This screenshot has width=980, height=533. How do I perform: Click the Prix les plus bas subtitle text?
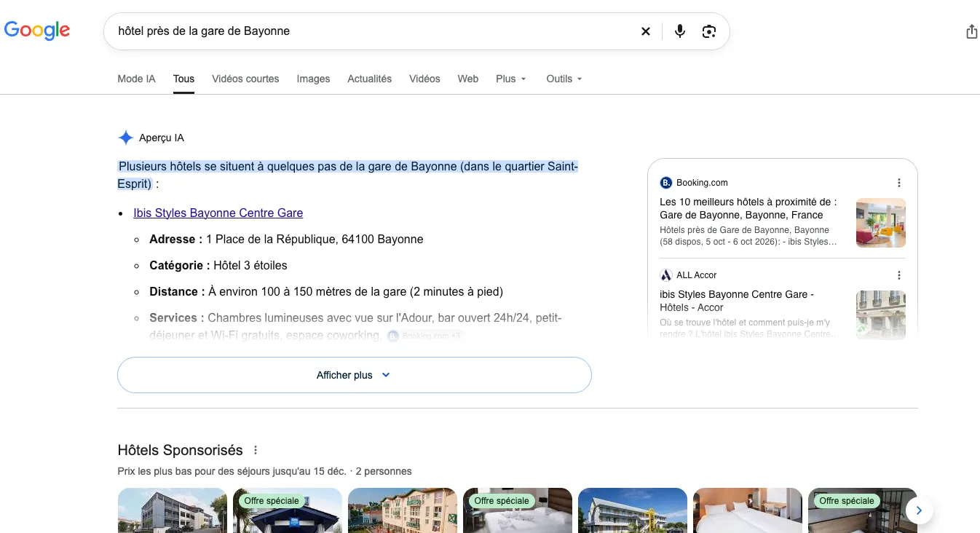264,471
